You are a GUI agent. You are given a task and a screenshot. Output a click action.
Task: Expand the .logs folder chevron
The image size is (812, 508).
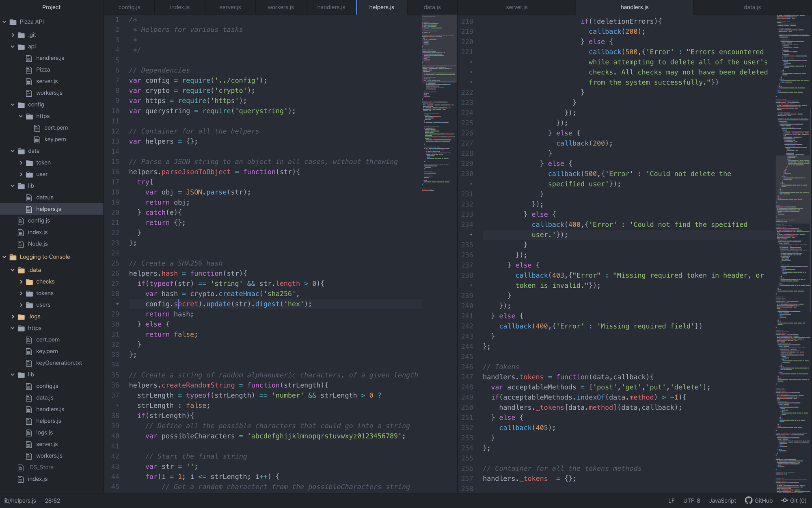click(x=13, y=317)
